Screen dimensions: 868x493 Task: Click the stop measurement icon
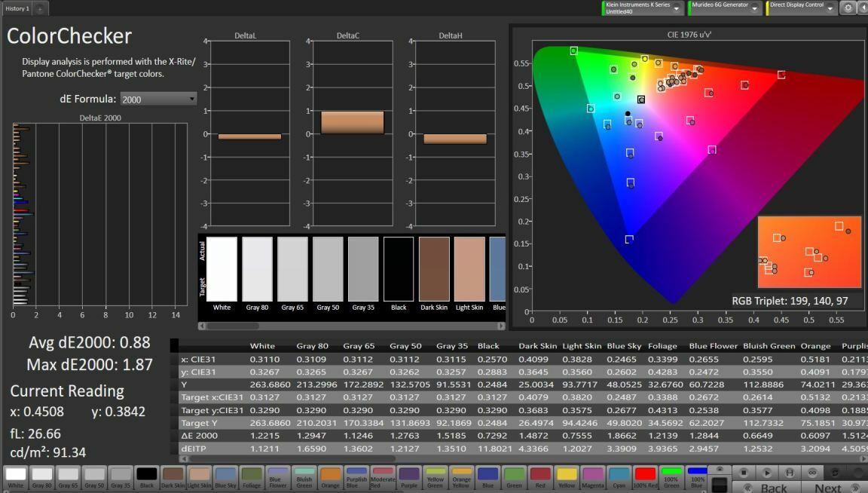tap(744, 472)
